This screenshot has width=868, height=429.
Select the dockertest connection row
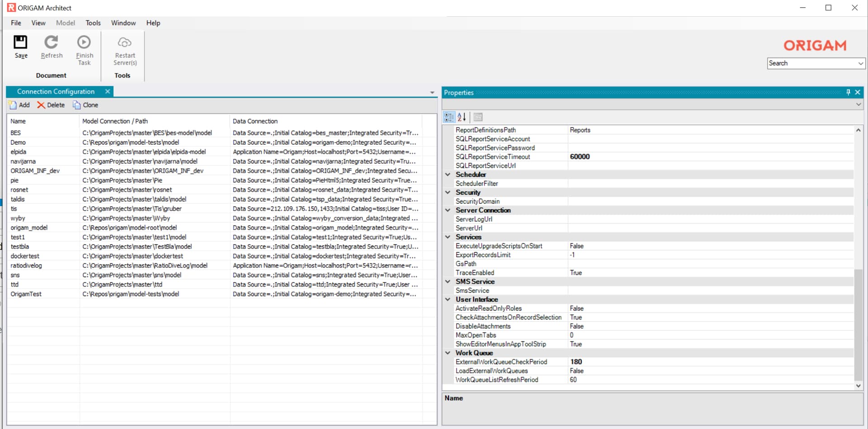click(x=215, y=256)
